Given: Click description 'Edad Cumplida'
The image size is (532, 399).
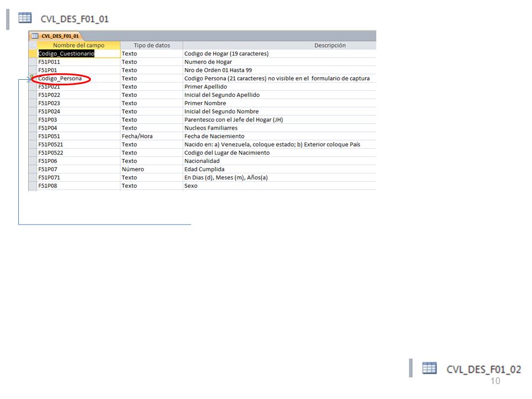Looking at the screenshot, I should coord(204,170).
